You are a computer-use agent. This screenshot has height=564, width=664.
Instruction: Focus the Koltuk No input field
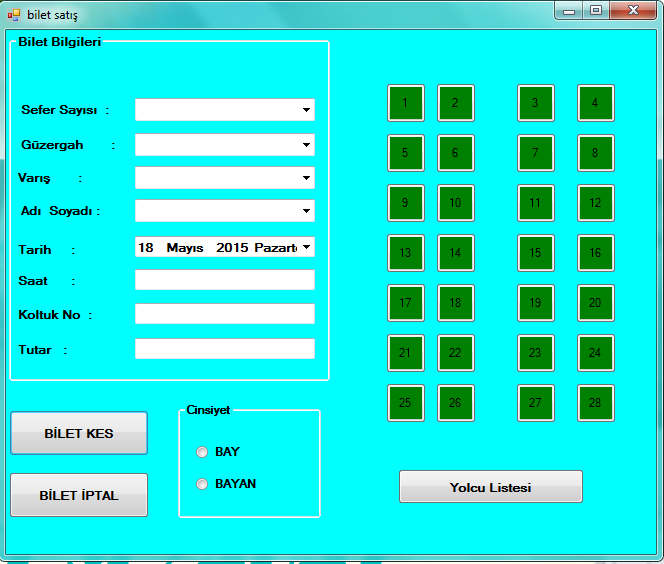point(225,314)
